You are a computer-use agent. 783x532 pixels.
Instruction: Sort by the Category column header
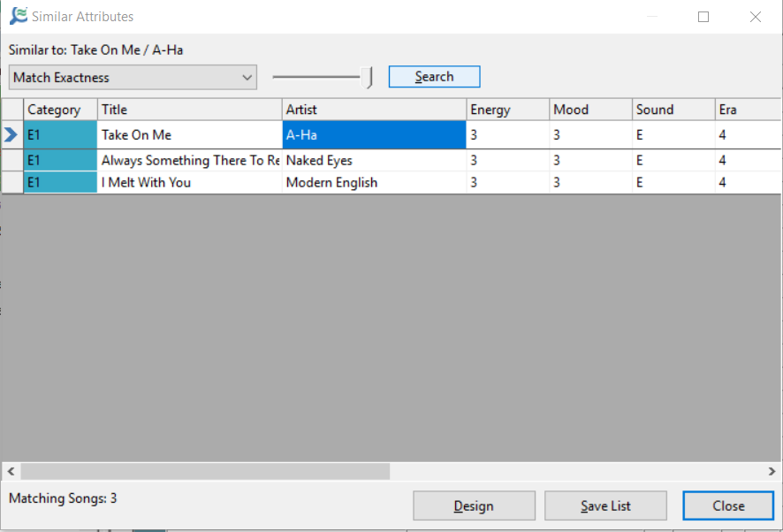click(60, 110)
